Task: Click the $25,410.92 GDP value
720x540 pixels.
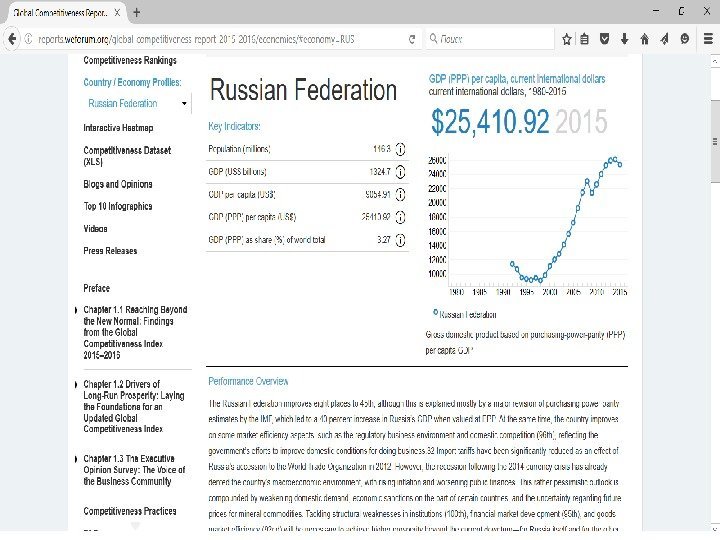Action: (x=490, y=122)
